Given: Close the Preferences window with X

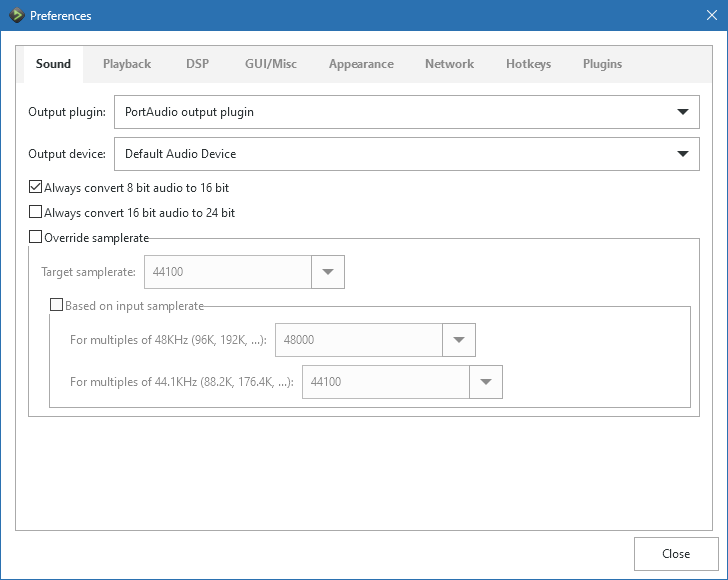Looking at the screenshot, I should click(712, 15).
